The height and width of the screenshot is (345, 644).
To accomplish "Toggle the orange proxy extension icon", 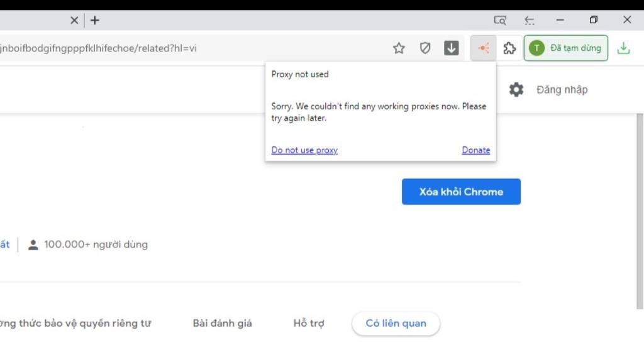I will click(x=483, y=48).
